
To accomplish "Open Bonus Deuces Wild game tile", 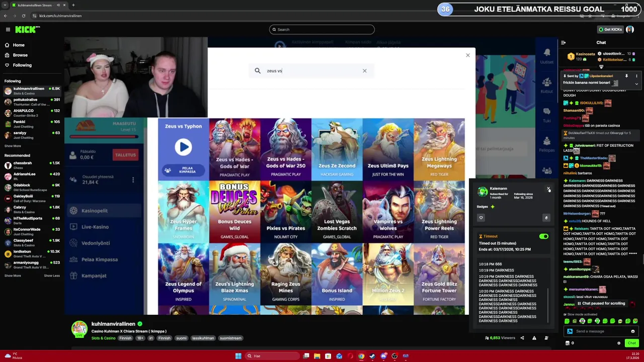I will 234,212.
